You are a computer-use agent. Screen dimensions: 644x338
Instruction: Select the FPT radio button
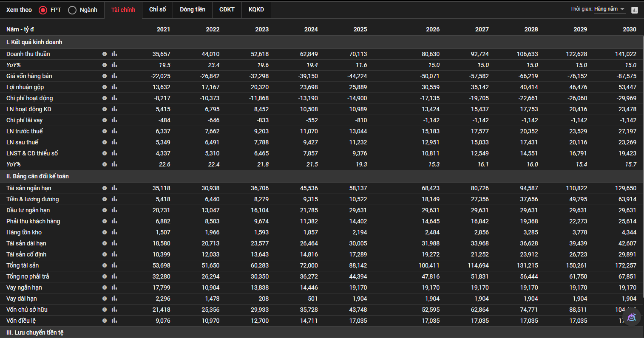coord(43,10)
